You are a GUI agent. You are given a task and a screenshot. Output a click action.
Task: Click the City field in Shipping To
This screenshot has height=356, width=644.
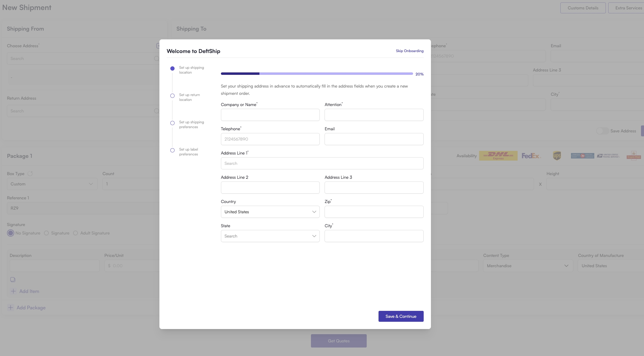pyautogui.click(x=597, y=105)
